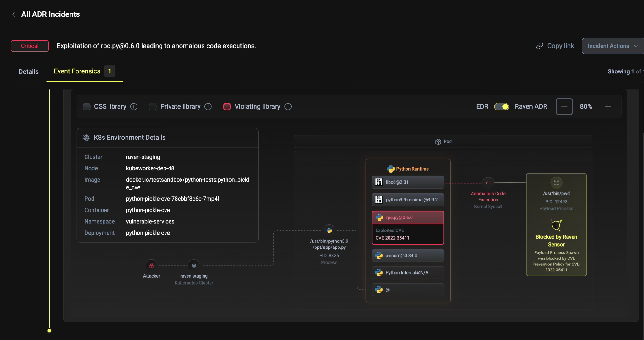Click the Blocked by Raven Sensor shield icon

[x=556, y=225]
